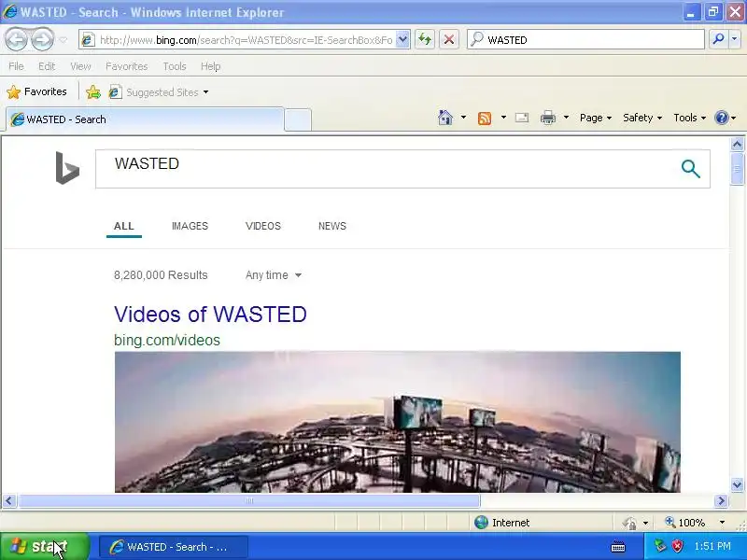
Task: Click the red security shield tray icon
Action: [x=677, y=546]
